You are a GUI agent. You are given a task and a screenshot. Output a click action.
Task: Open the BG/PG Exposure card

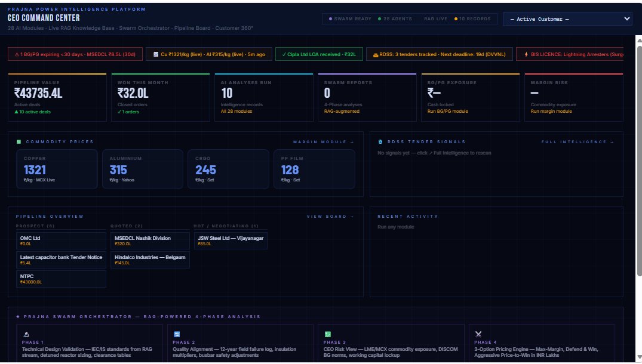coord(471,97)
